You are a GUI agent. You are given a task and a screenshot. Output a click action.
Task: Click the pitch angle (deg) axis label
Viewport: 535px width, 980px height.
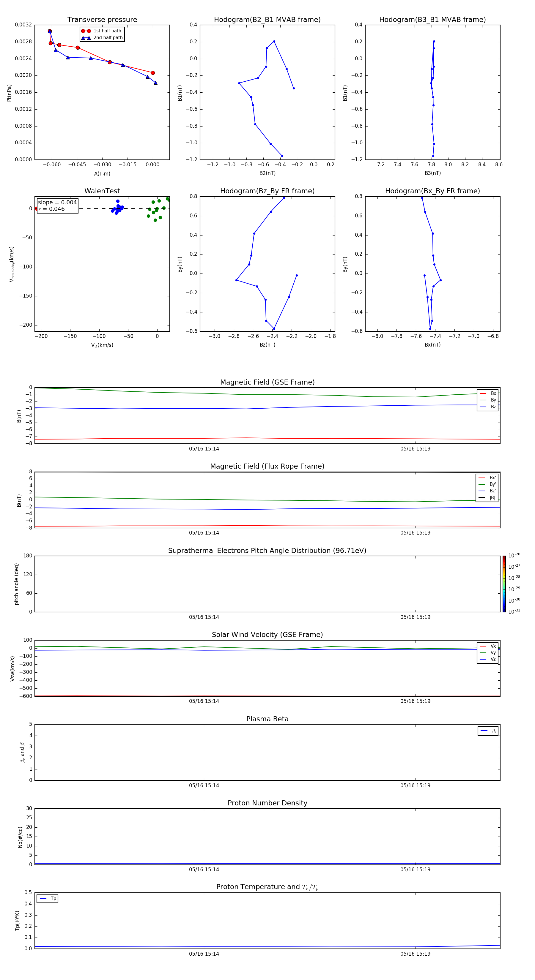pyautogui.click(x=16, y=584)
